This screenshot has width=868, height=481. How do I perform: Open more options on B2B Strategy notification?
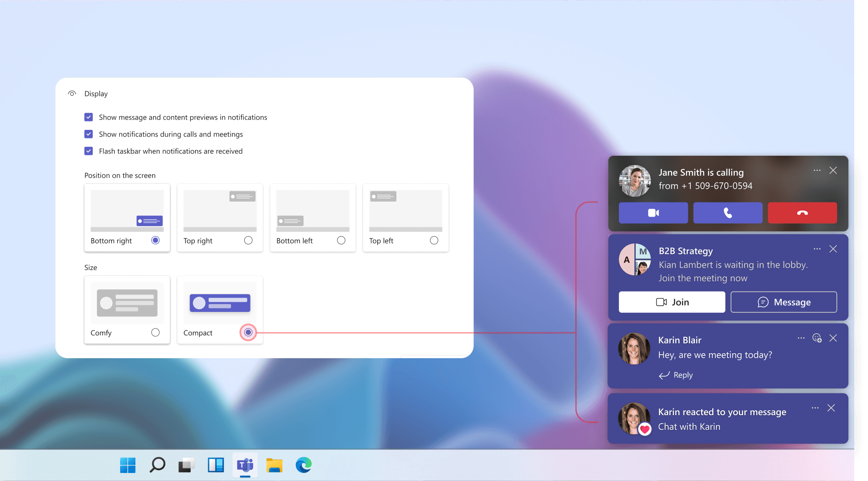[817, 249]
